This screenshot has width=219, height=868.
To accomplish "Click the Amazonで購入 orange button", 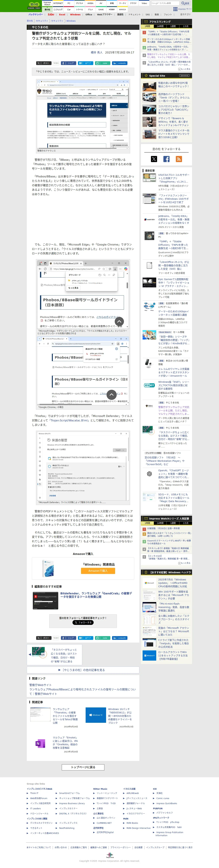I will (98, 571).
